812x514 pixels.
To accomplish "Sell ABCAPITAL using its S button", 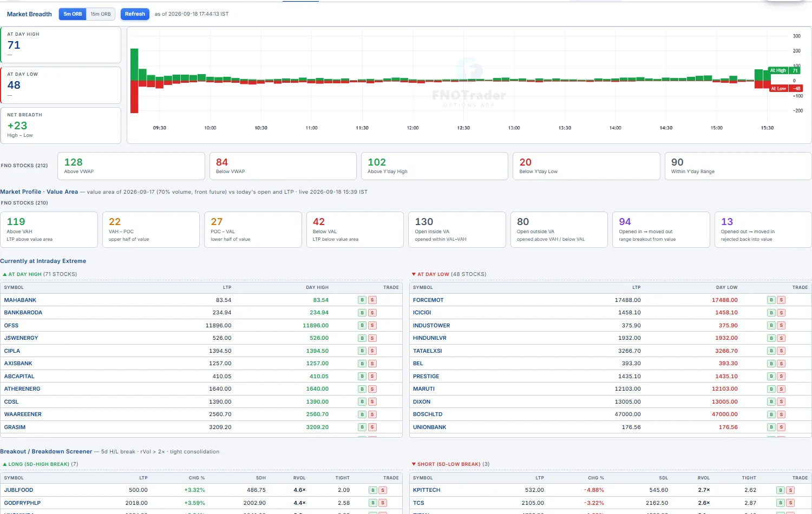I will click(x=372, y=377).
